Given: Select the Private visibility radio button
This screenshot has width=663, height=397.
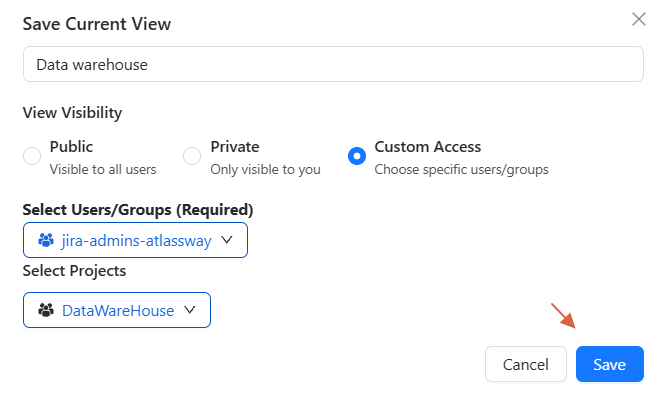Looking at the screenshot, I should 192,156.
